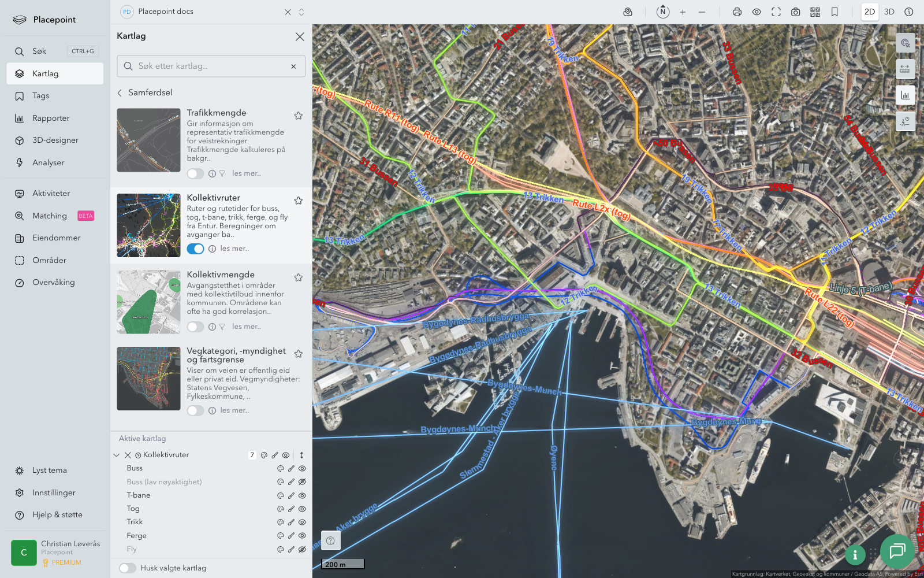Enable the Trafikkmengde layer switch
Viewport: 924px width, 578px height.
click(195, 173)
